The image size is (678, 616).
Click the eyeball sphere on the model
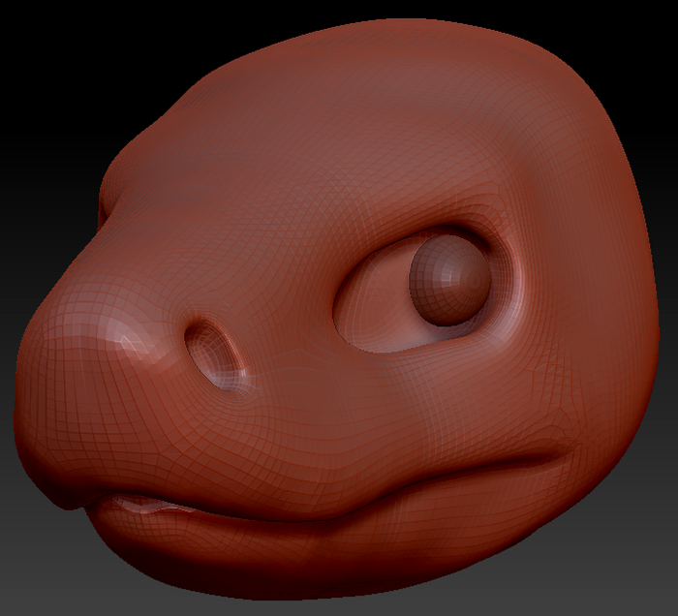(x=449, y=281)
